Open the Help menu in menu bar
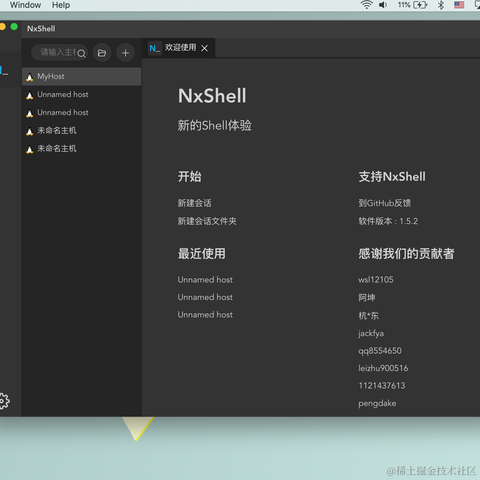 pos(61,5)
